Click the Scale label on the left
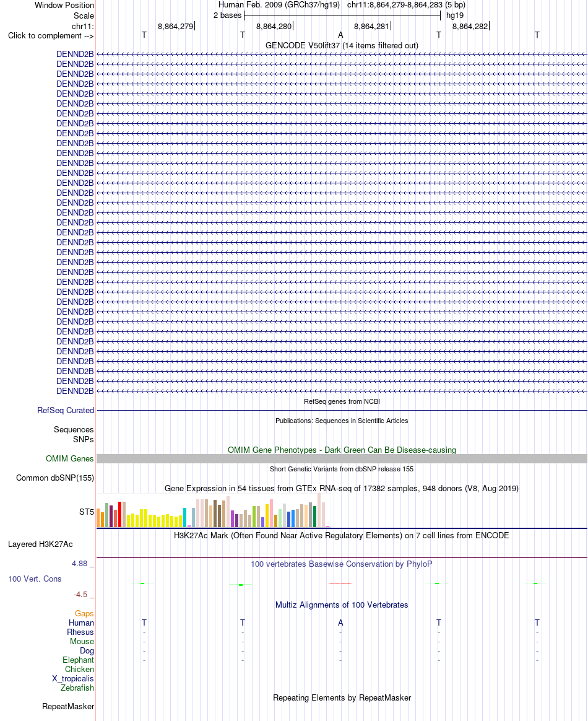 84,15
